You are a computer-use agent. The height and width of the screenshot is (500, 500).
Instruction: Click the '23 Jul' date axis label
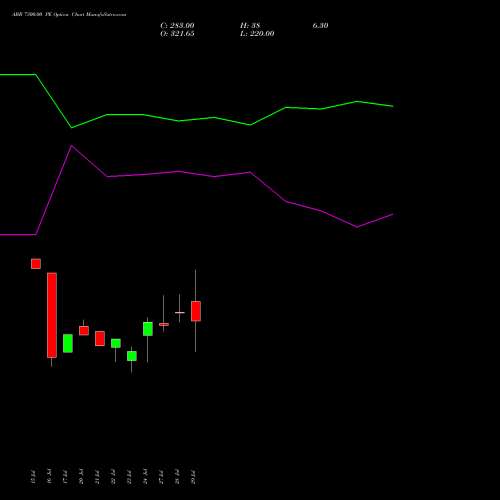[129, 477]
